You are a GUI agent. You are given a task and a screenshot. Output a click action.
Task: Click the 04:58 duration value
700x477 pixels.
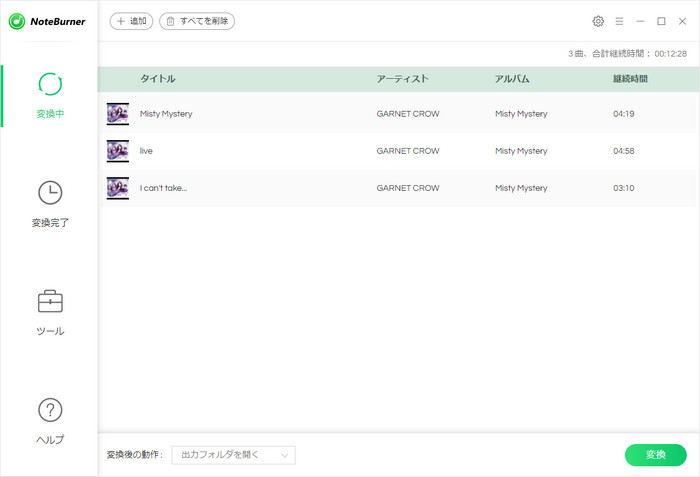624,151
